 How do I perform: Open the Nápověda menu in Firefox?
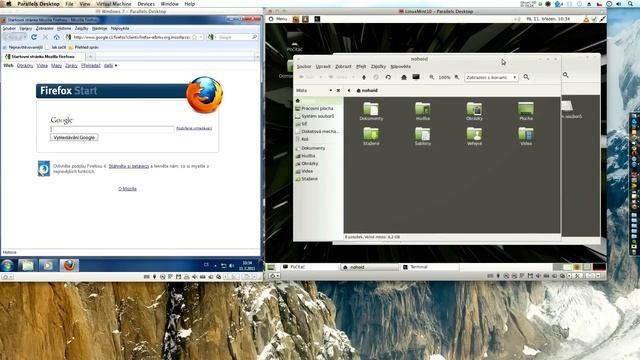coord(120,29)
